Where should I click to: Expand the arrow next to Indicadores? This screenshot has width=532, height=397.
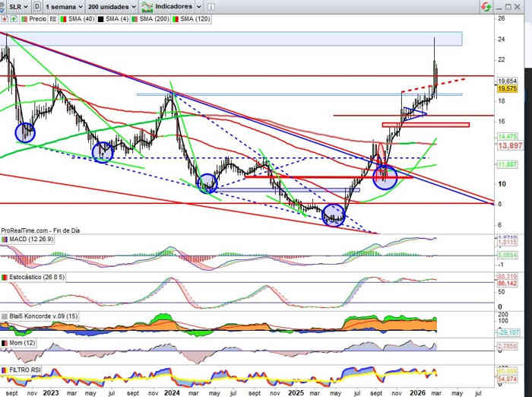tap(197, 5)
